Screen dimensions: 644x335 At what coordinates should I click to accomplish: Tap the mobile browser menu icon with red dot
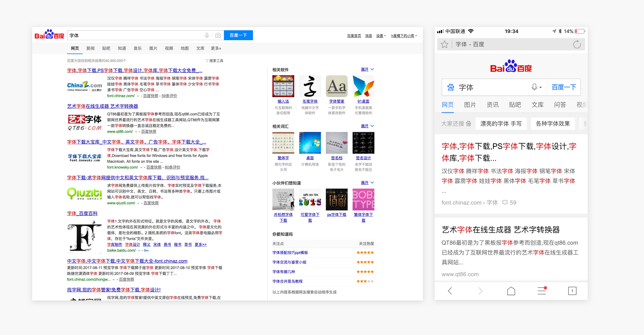click(x=542, y=291)
